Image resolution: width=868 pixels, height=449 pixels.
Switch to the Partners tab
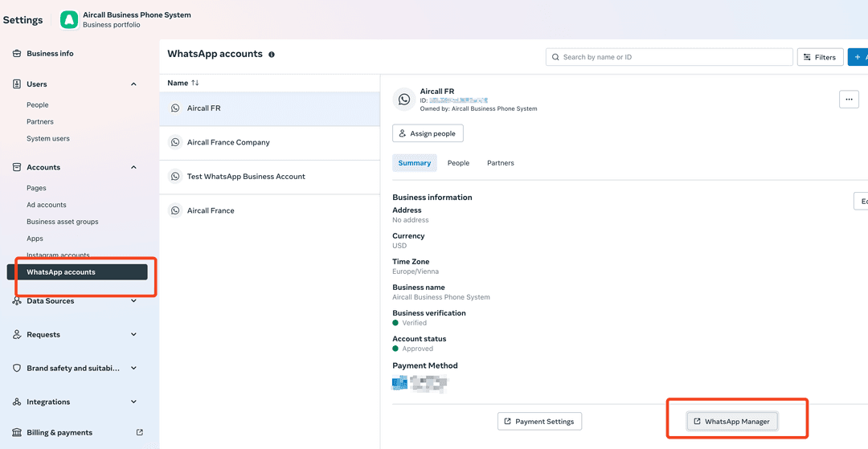(500, 163)
